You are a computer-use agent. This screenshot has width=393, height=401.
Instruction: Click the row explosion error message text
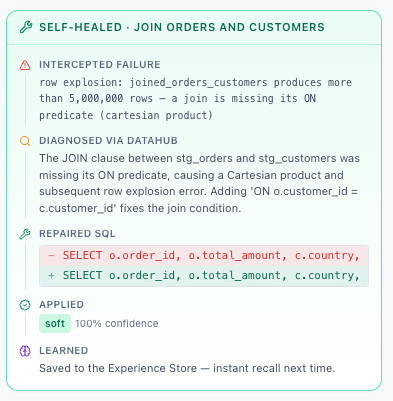tap(196, 99)
